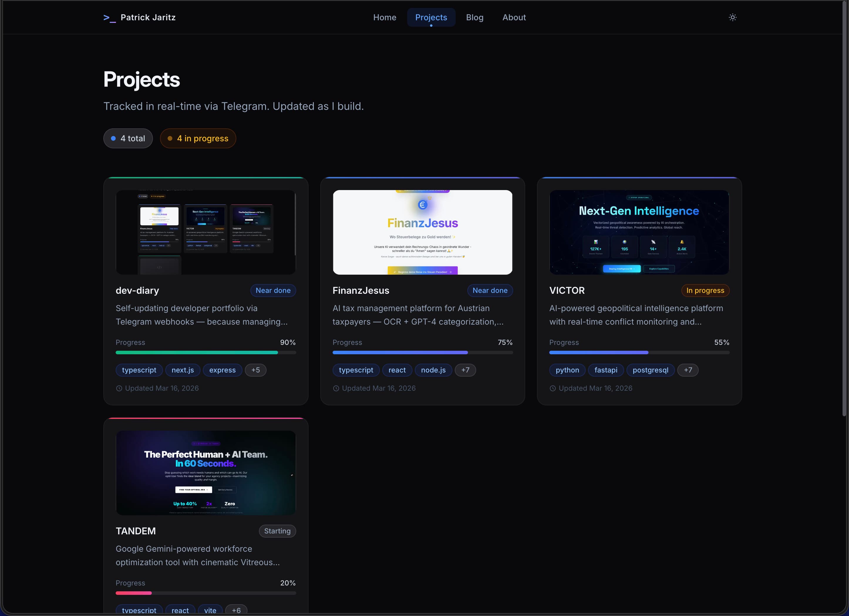The image size is (849, 616).
Task: Open the Blog section in navigation
Action: (474, 17)
